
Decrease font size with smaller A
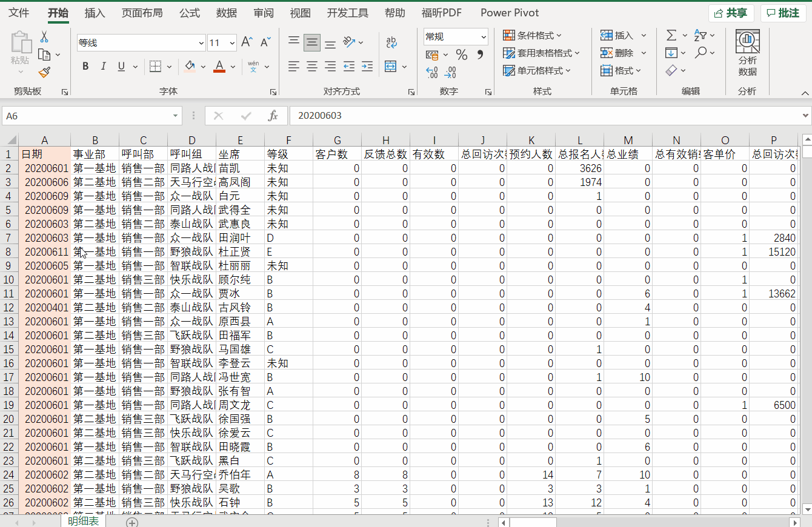pyautogui.click(x=265, y=42)
